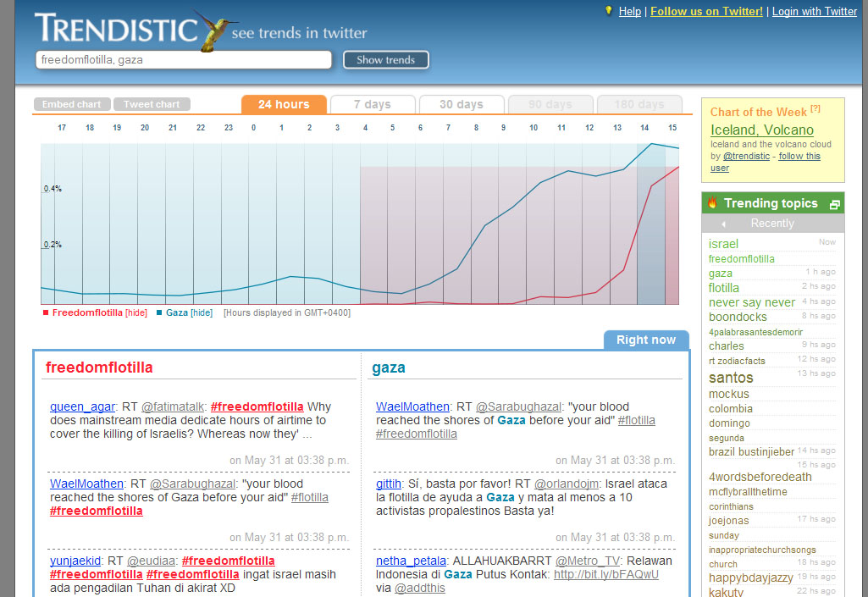Open the @trendistic profile link
Viewport: 868px width, 597px height.
[746, 156]
